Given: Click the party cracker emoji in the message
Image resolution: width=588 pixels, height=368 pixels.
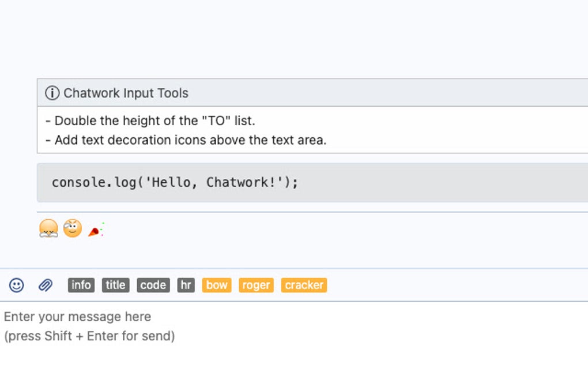Looking at the screenshot, I should (x=95, y=228).
